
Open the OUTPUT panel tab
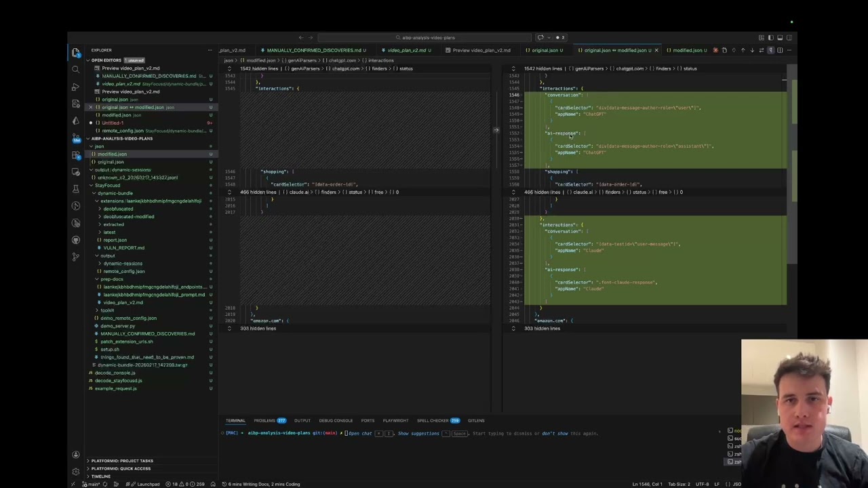[302, 420]
